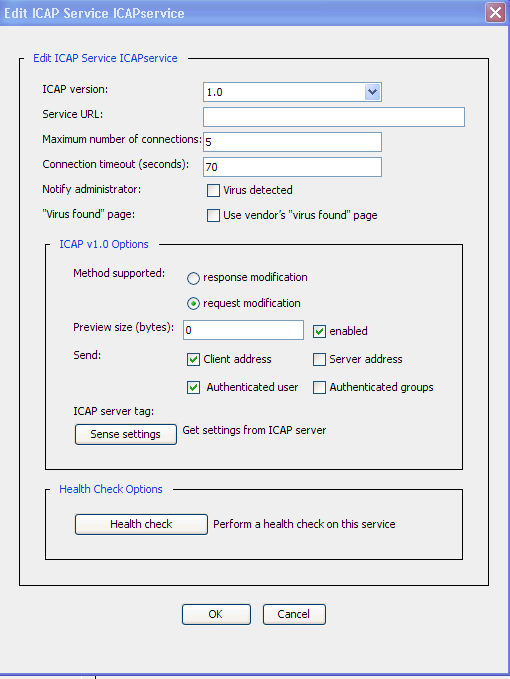Screen dimensions: 510x679
Task: Close the Edit ICAP Service dialog
Action: tap(495, 12)
